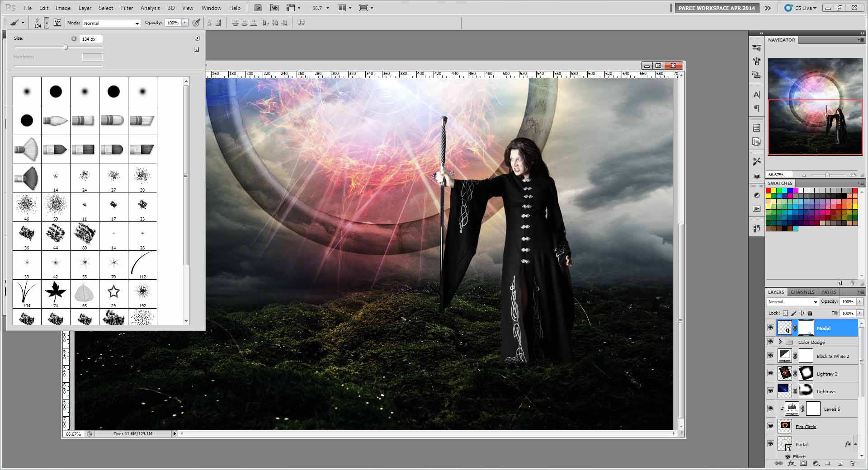
Task: Toggle the Brush panel button
Action: [57, 23]
